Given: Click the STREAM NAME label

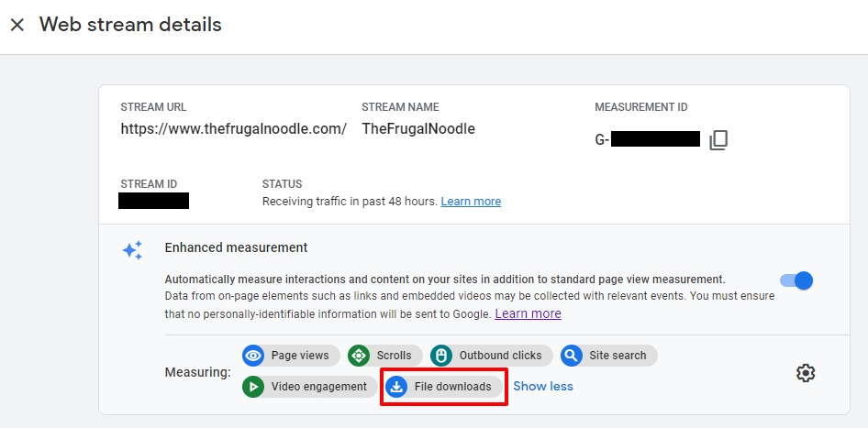Looking at the screenshot, I should coord(400,107).
